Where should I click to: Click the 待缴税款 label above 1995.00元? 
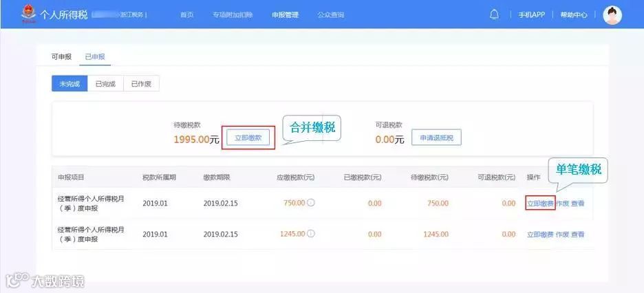coord(187,124)
